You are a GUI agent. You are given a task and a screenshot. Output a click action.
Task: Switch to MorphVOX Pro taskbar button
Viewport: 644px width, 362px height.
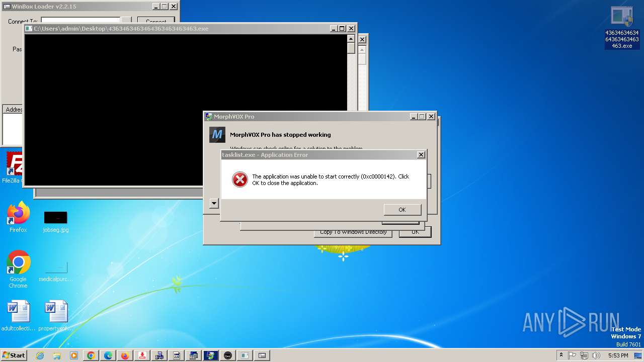point(211,355)
